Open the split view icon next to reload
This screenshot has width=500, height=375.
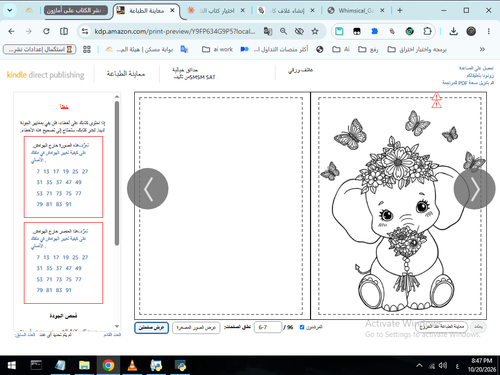point(64,31)
